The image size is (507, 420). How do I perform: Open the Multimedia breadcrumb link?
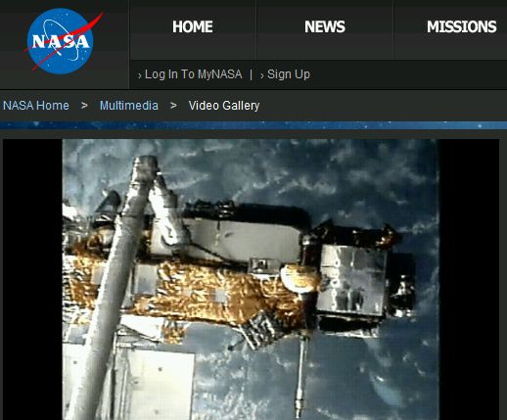[129, 106]
